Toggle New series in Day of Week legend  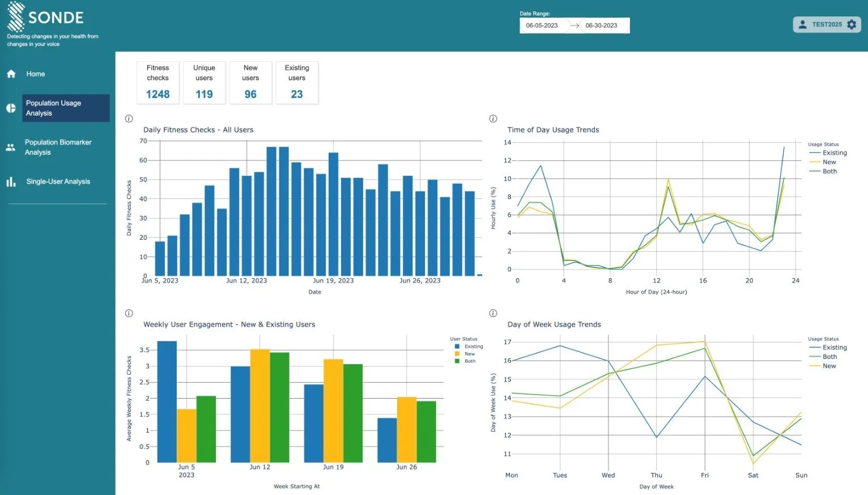coord(823,366)
